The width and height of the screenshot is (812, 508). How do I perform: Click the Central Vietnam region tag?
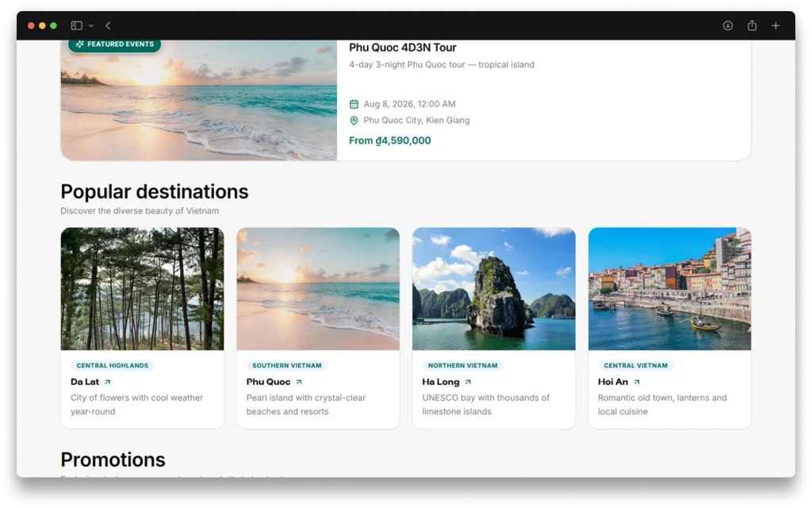click(635, 365)
